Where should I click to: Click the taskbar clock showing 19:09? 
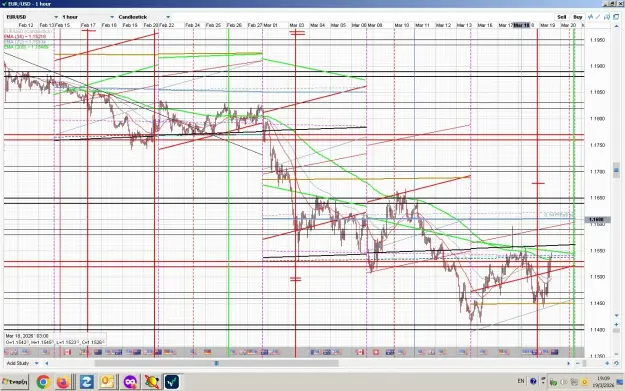[603, 381]
